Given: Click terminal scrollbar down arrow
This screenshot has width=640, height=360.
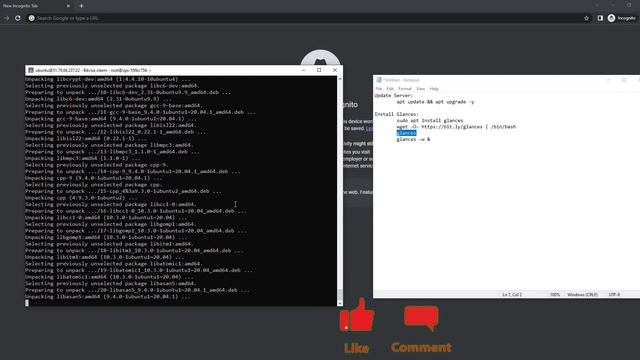Looking at the screenshot, I should pos(340,303).
